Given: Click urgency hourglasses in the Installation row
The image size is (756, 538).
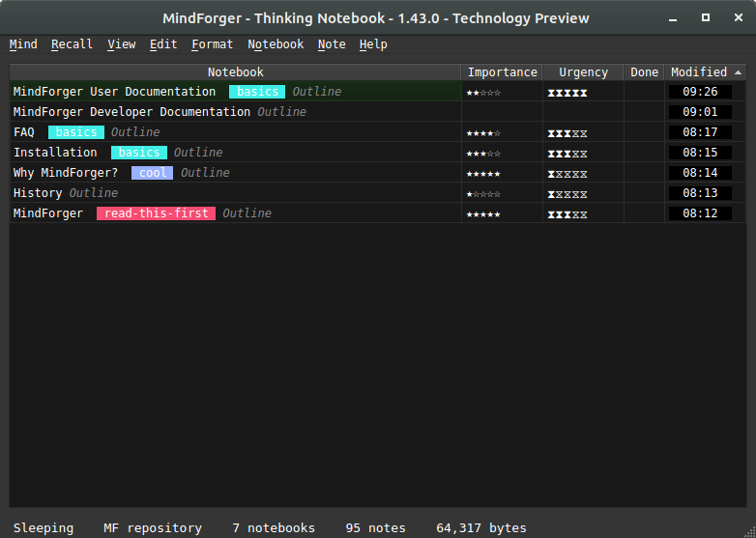Looking at the screenshot, I should coord(567,154).
